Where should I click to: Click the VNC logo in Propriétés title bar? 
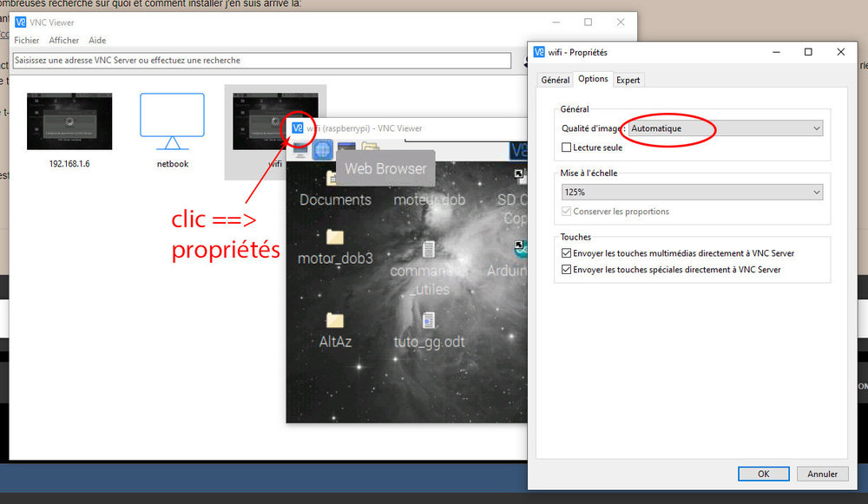point(539,52)
